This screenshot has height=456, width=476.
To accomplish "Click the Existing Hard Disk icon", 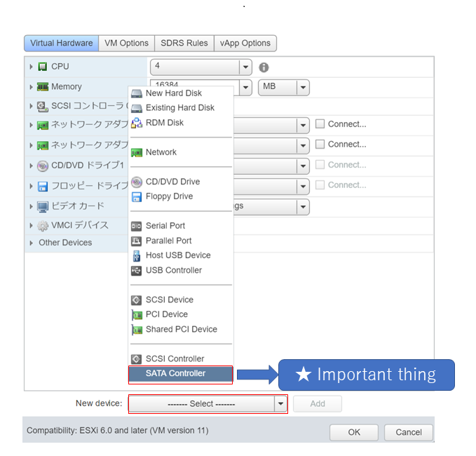I will pyautogui.click(x=137, y=108).
